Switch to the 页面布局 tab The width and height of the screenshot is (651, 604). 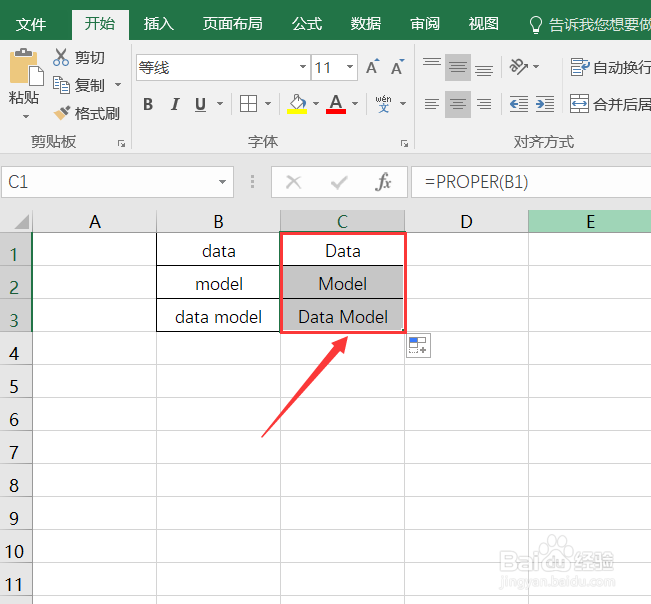[232, 24]
